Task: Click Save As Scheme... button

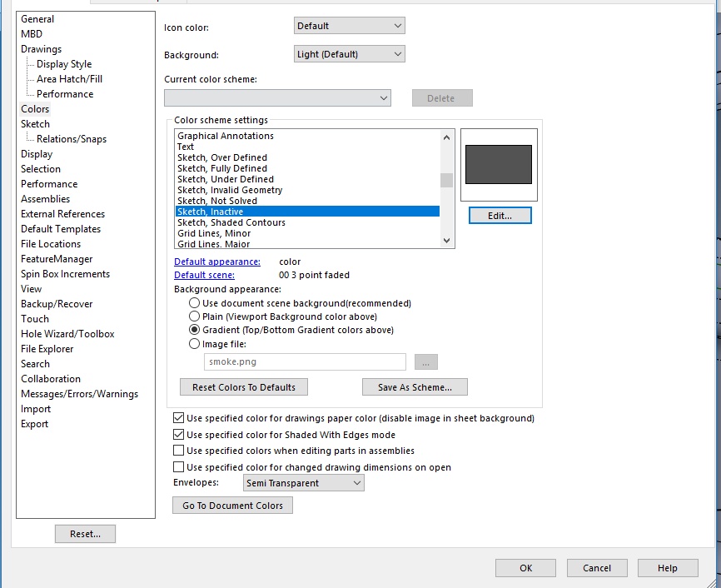Action: click(x=415, y=387)
